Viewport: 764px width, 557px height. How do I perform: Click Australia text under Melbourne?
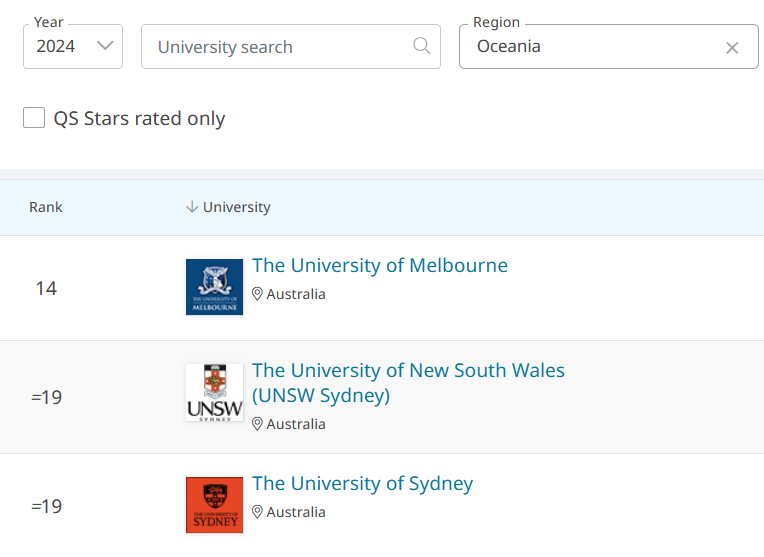pyautogui.click(x=296, y=294)
